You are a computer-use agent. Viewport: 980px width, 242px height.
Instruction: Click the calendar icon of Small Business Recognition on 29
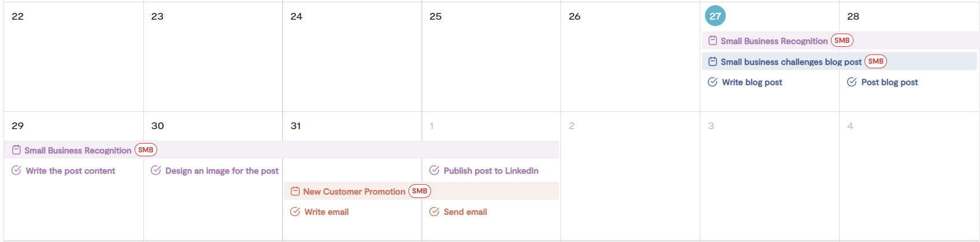click(x=16, y=150)
